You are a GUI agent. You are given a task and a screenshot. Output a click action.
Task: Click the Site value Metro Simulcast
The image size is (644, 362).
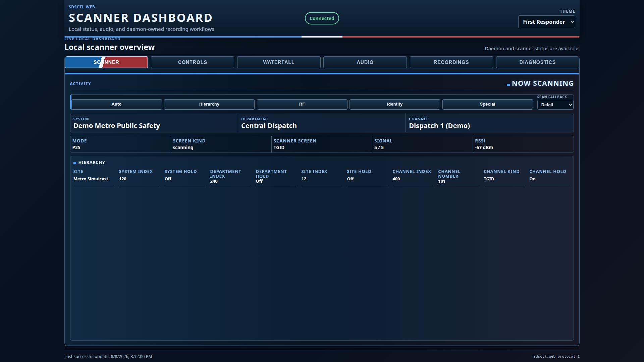(91, 179)
